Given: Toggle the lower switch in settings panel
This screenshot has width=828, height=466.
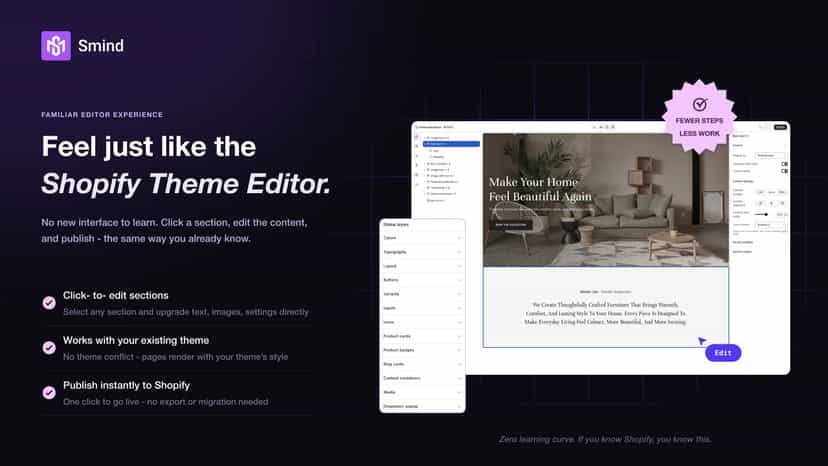Looking at the screenshot, I should 784,171.
